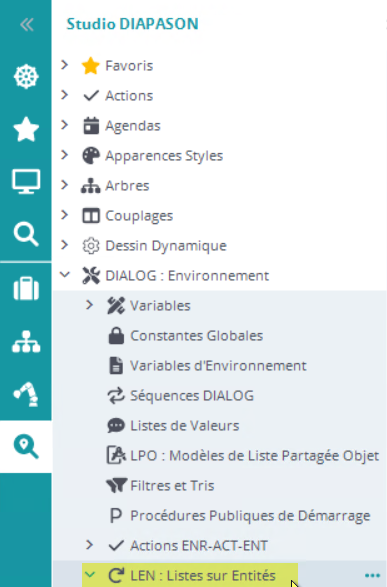Select the active map-search sidebar icon
Viewport: 387px width, 587px height.
[x=26, y=447]
